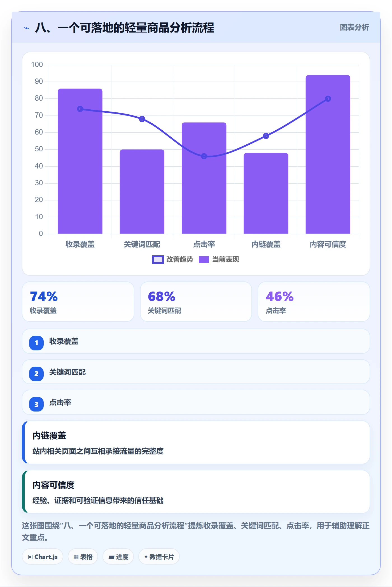Click the Chart.js tag icon
Screen dimensions: 392x587
tap(30, 557)
